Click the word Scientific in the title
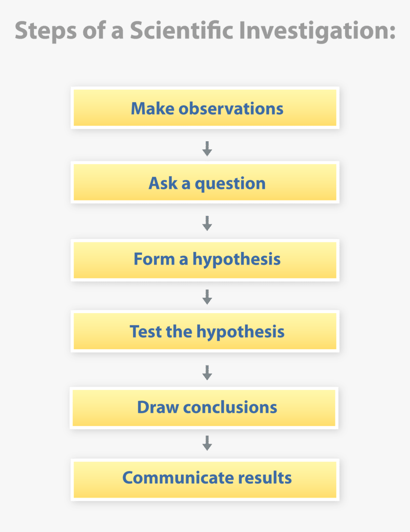410x532 pixels. click(182, 30)
